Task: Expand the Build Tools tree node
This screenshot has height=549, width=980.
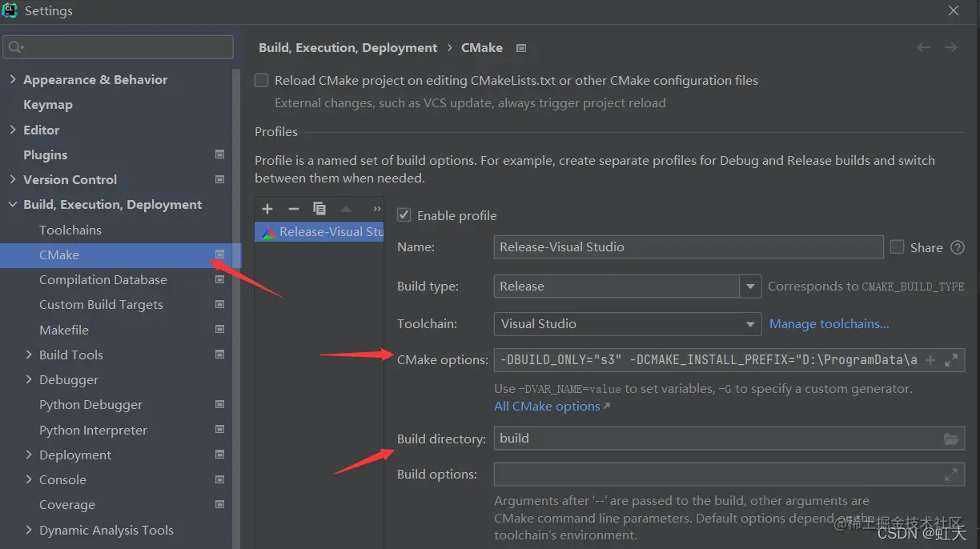Action: point(29,355)
